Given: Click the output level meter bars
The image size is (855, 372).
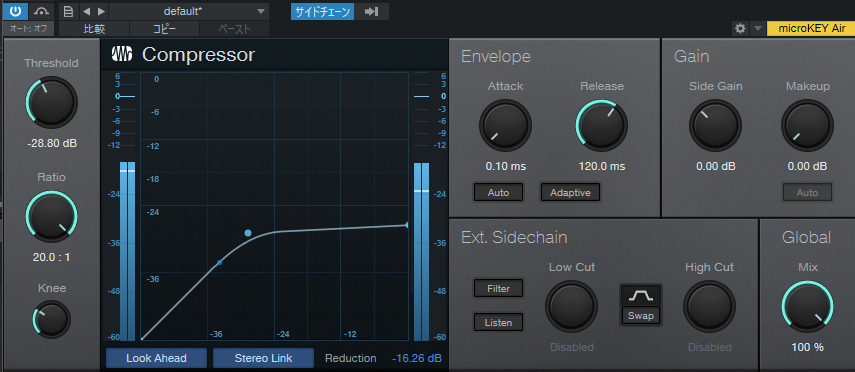Looking at the screenshot, I should [422, 251].
